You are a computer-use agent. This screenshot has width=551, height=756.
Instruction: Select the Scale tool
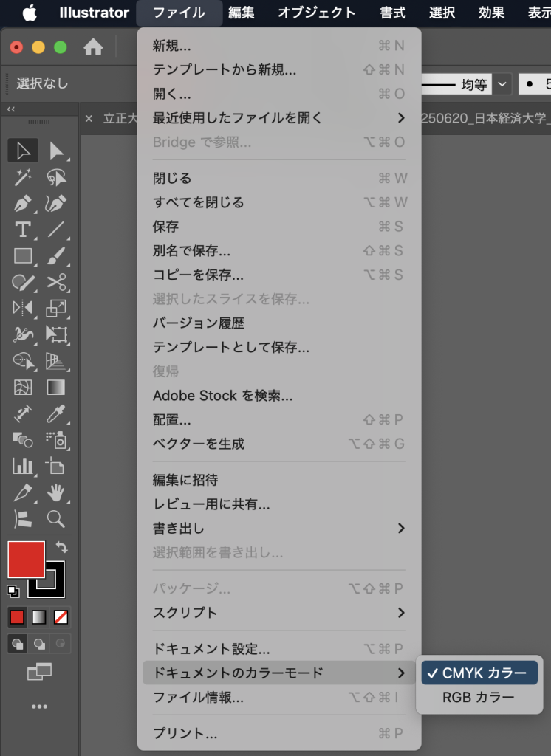click(56, 308)
